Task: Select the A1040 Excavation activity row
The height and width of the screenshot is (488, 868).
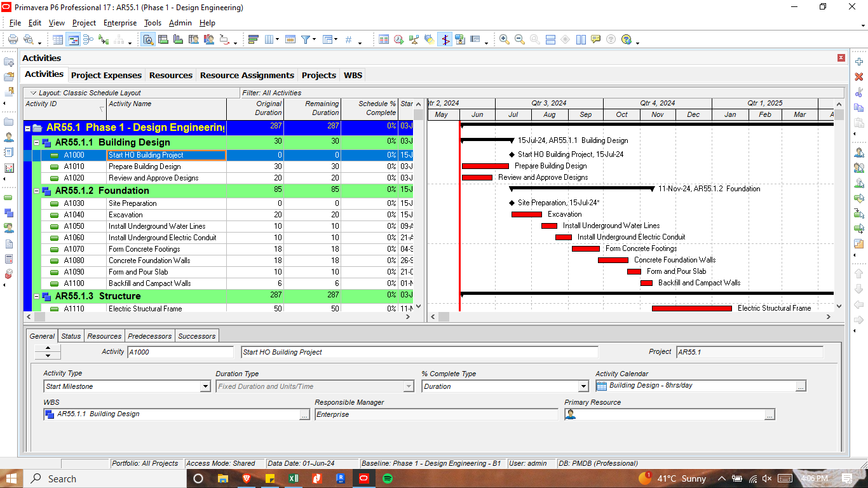Action: point(218,215)
